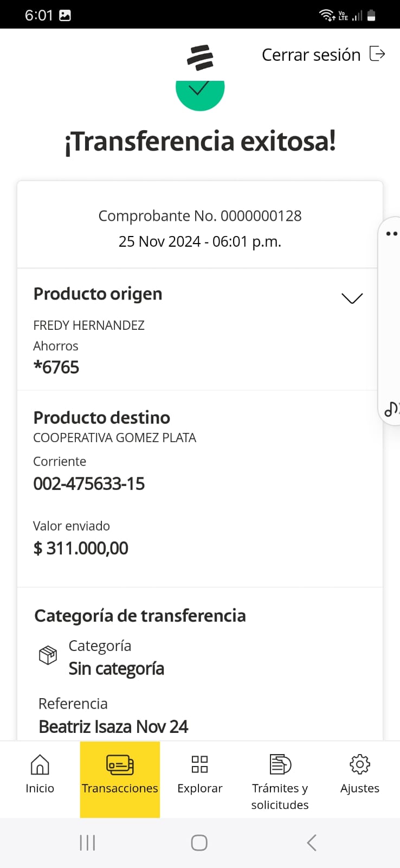Tap the Sin categoría box icon
Image resolution: width=400 pixels, height=868 pixels.
coord(48,655)
